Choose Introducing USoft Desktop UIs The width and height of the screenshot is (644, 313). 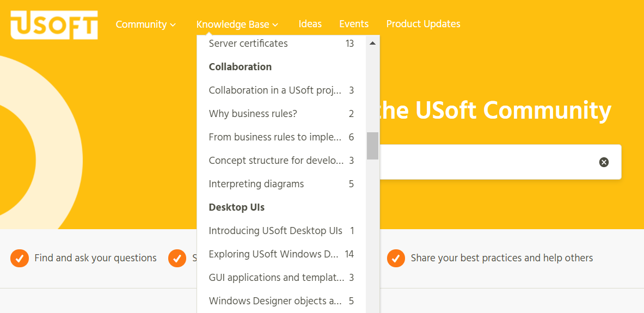point(281,230)
